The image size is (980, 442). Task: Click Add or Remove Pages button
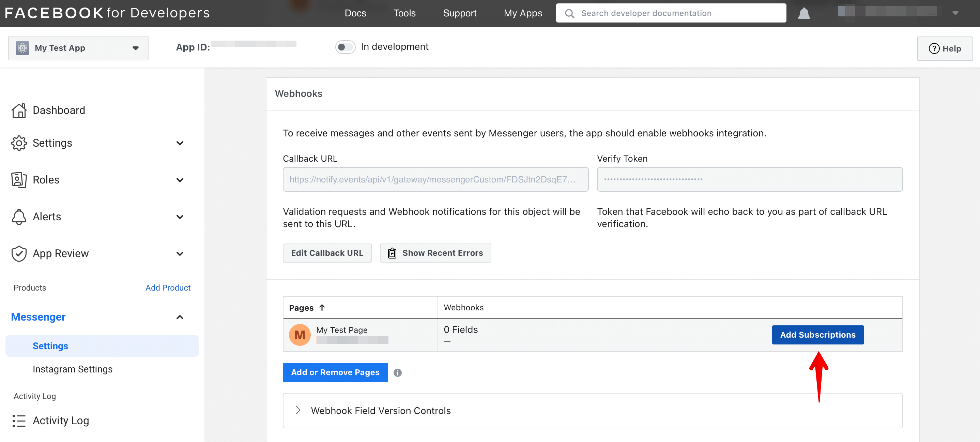pos(335,372)
